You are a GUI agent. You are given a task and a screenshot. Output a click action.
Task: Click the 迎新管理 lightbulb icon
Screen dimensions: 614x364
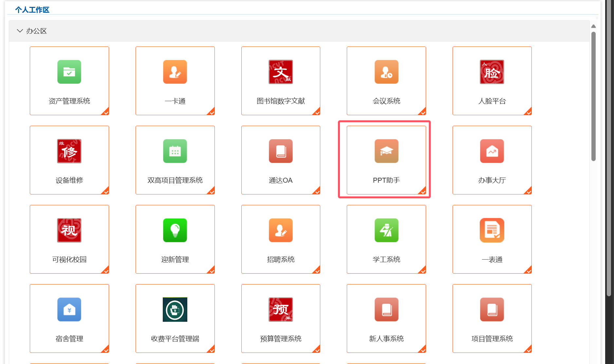175,230
